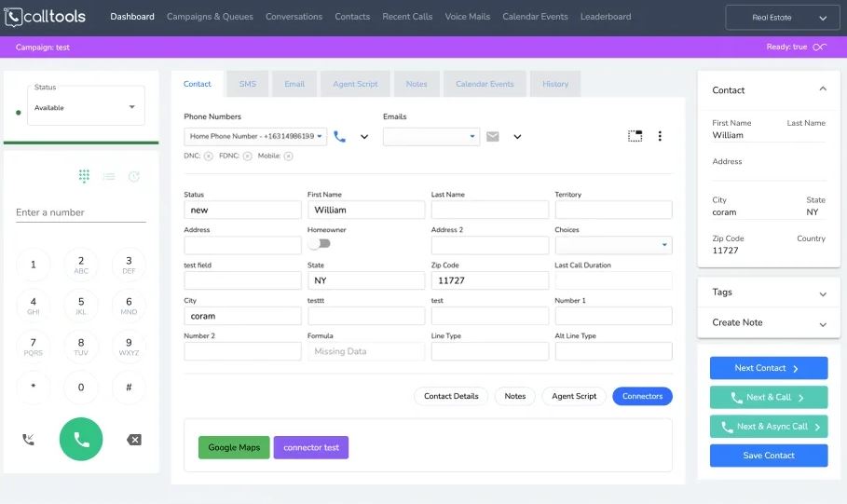Image resolution: width=847 pixels, height=504 pixels.
Task: Switch to the Agent Script tab
Action: [355, 84]
